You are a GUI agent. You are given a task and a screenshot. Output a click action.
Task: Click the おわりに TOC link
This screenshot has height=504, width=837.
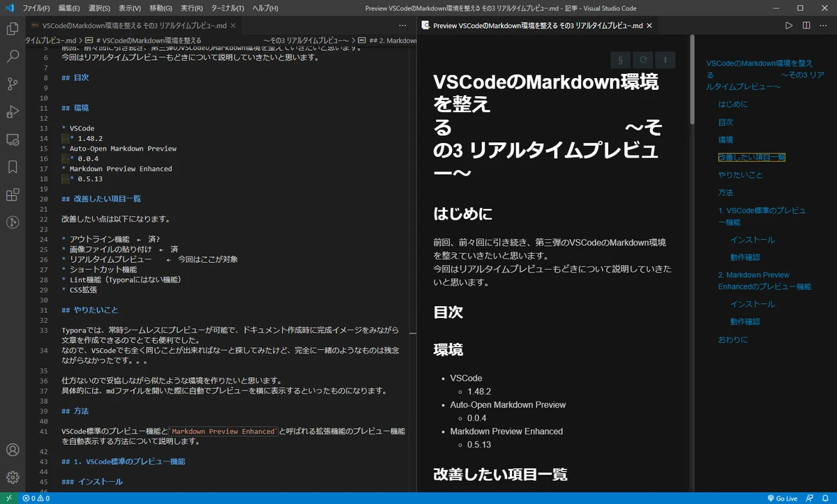click(733, 339)
